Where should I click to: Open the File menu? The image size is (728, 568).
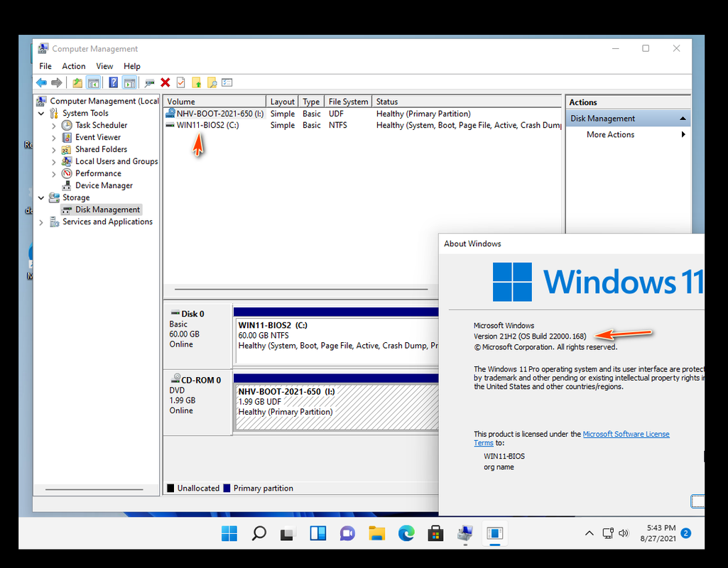(x=45, y=66)
